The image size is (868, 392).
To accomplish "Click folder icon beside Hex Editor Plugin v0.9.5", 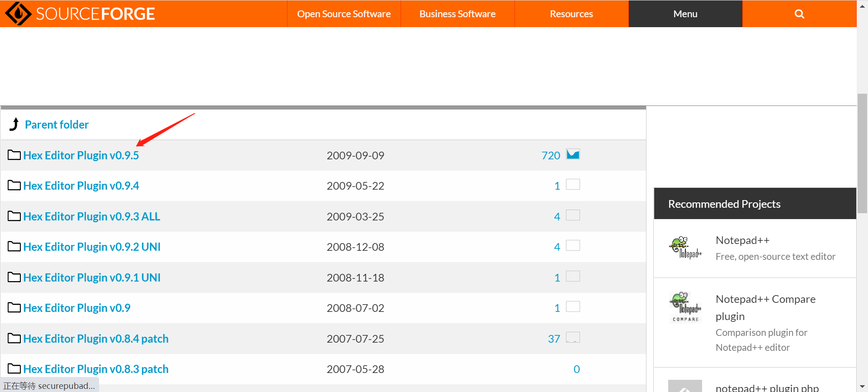I will click(x=14, y=155).
